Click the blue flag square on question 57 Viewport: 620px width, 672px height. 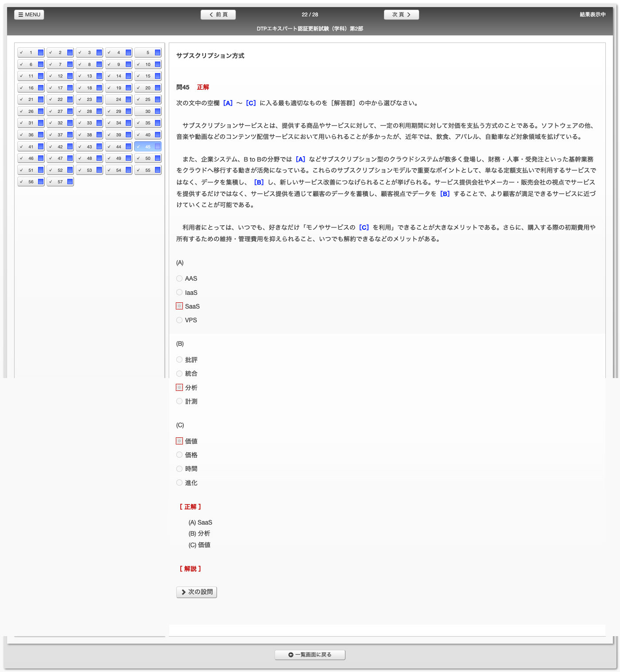(x=70, y=182)
